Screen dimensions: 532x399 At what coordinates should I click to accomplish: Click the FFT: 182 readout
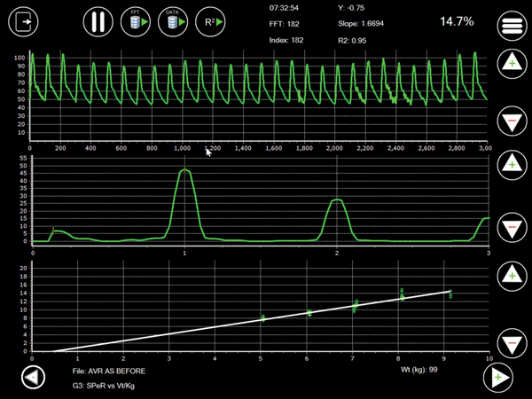coord(284,24)
